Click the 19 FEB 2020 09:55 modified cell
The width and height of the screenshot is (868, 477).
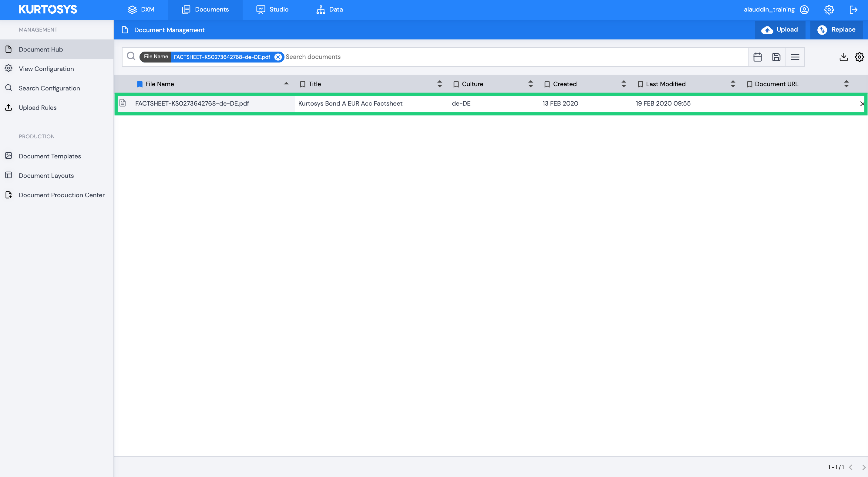[663, 103]
